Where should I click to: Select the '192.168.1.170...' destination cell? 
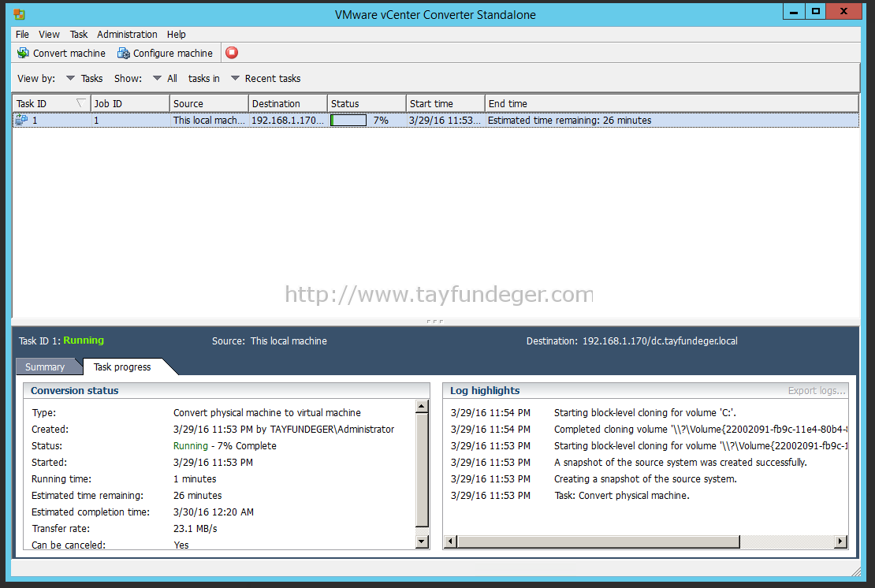(288, 120)
